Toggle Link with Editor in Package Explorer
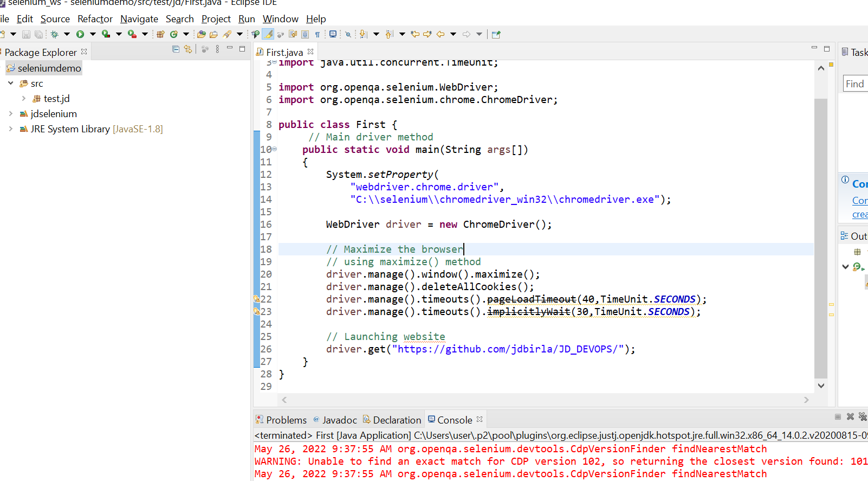The width and height of the screenshot is (868, 481). (188, 49)
